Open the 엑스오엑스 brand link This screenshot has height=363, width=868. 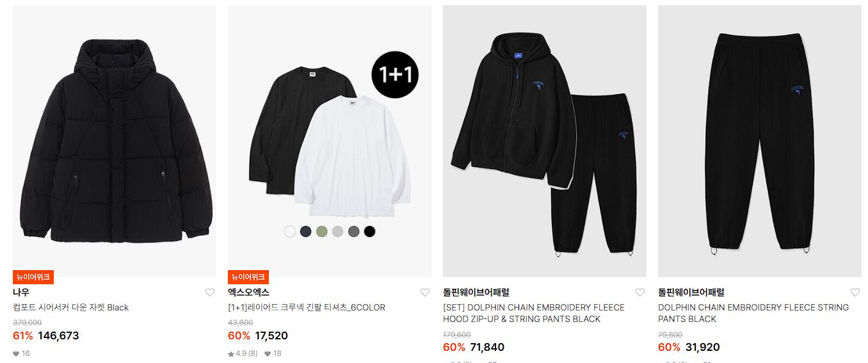click(248, 293)
